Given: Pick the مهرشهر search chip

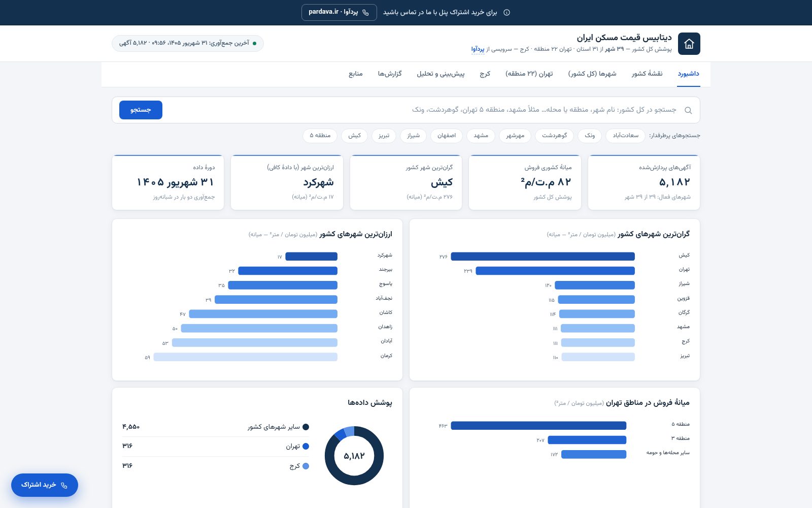Looking at the screenshot, I should coord(515,136).
